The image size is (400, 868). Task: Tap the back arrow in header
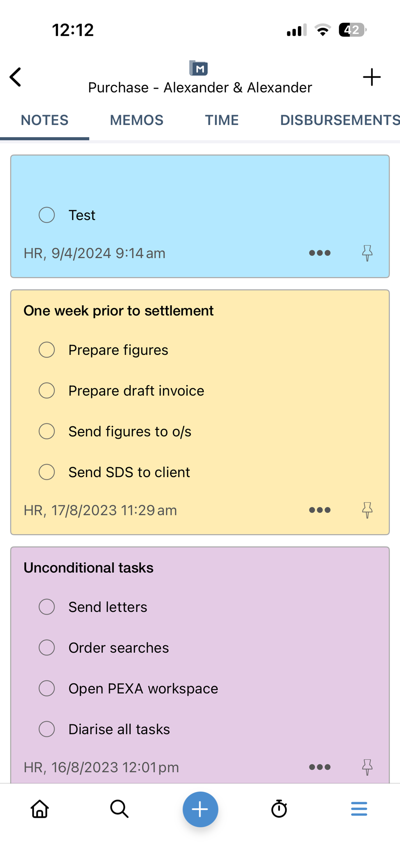[15, 77]
